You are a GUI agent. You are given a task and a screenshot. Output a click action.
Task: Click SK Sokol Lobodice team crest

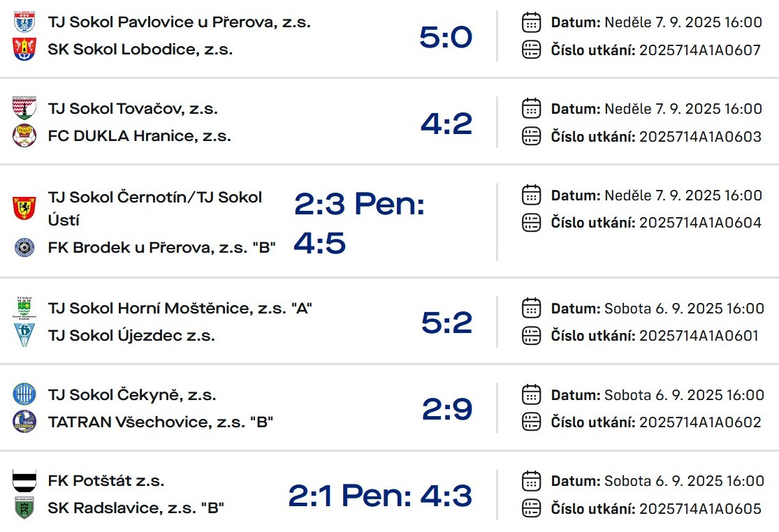[x=24, y=49]
